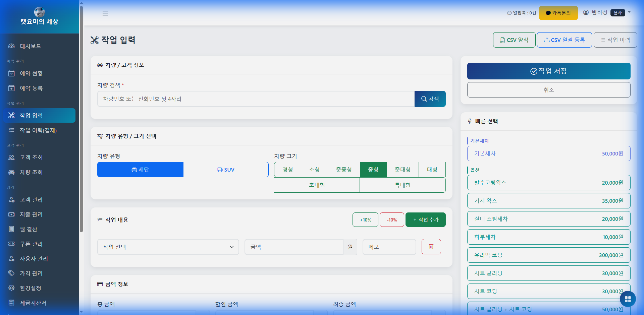
Task: Expand the user account dropdown arrow
Action: click(629, 12)
